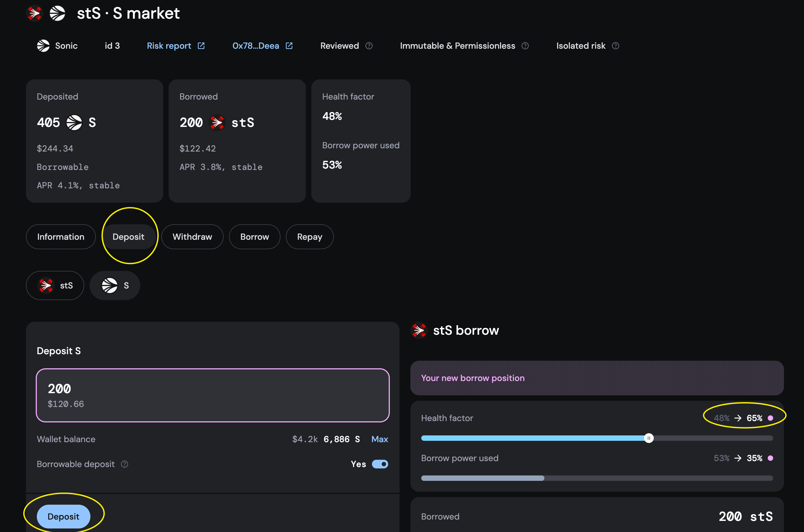Screen dimensions: 804x532
Task: Toggle the Borrowable deposit switch
Action: tap(380, 464)
